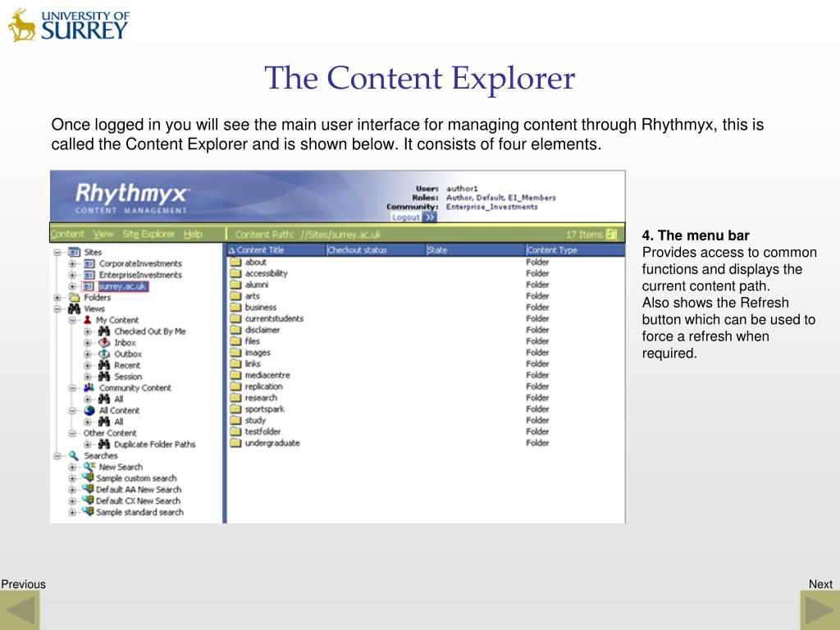
Task: Open the Sample custom search icon
Action: click(88, 478)
